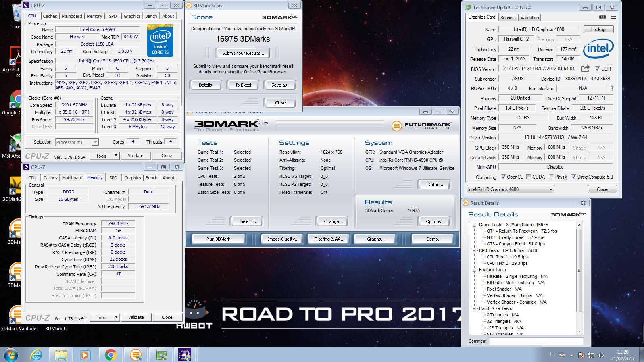Switch to the orange 3DMark taskbar icon
Screen dimensions: 644x362
[136, 355]
